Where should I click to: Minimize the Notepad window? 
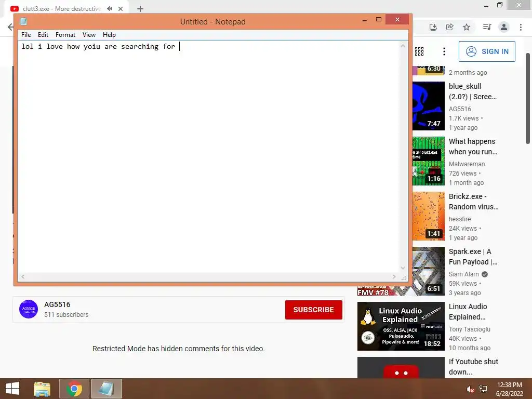click(x=365, y=20)
